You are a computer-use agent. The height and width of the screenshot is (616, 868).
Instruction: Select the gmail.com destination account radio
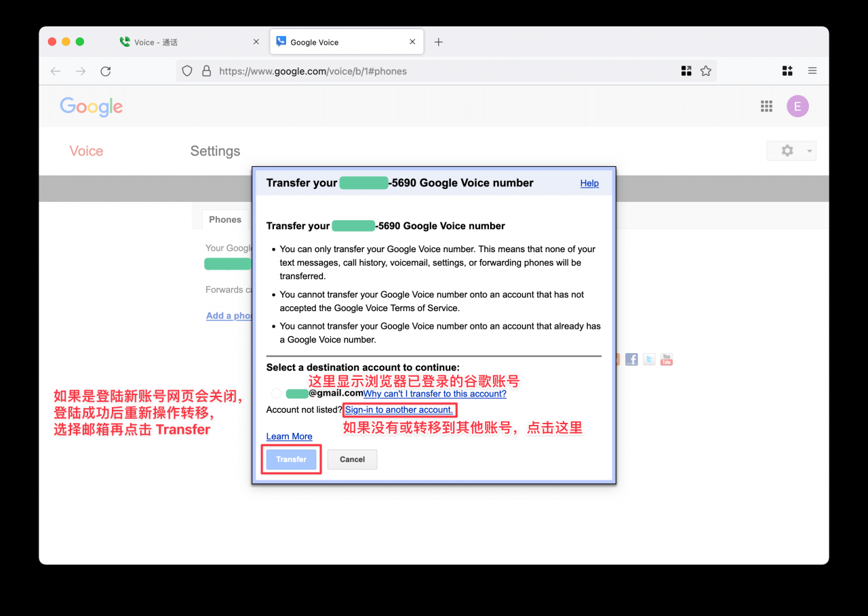pos(276,394)
